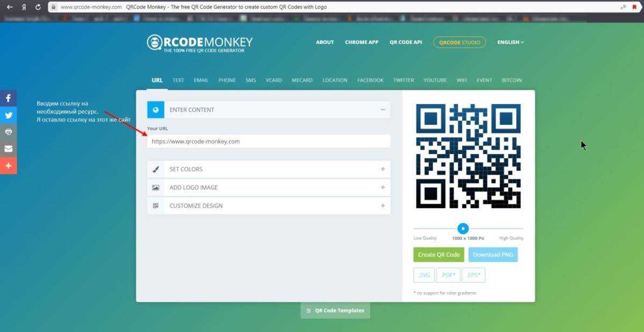Viewport: 644px width, 332px height.
Task: Click the Download PNG button
Action: [493, 255]
